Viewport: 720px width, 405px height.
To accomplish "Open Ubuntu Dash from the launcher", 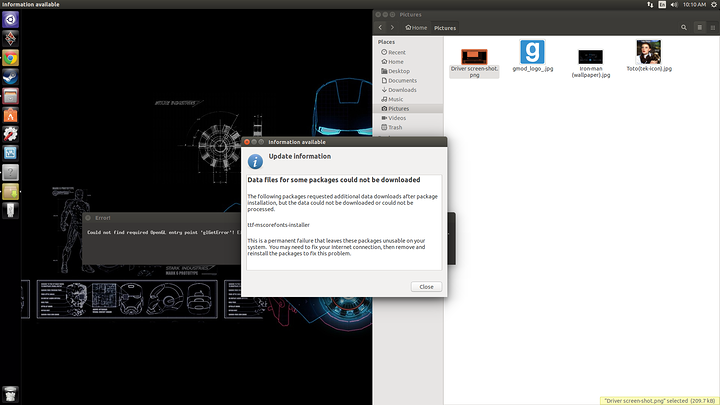I will pyautogui.click(x=10, y=18).
